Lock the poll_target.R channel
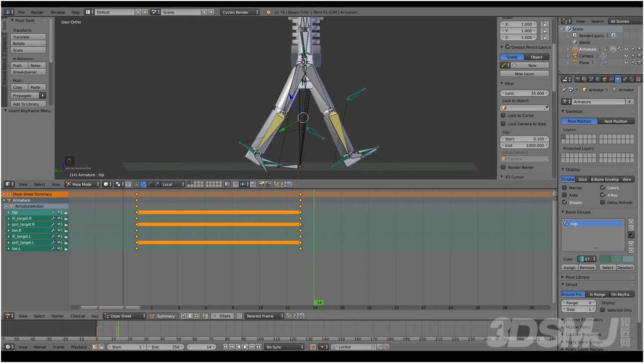This screenshot has height=363, width=644. click(66, 225)
